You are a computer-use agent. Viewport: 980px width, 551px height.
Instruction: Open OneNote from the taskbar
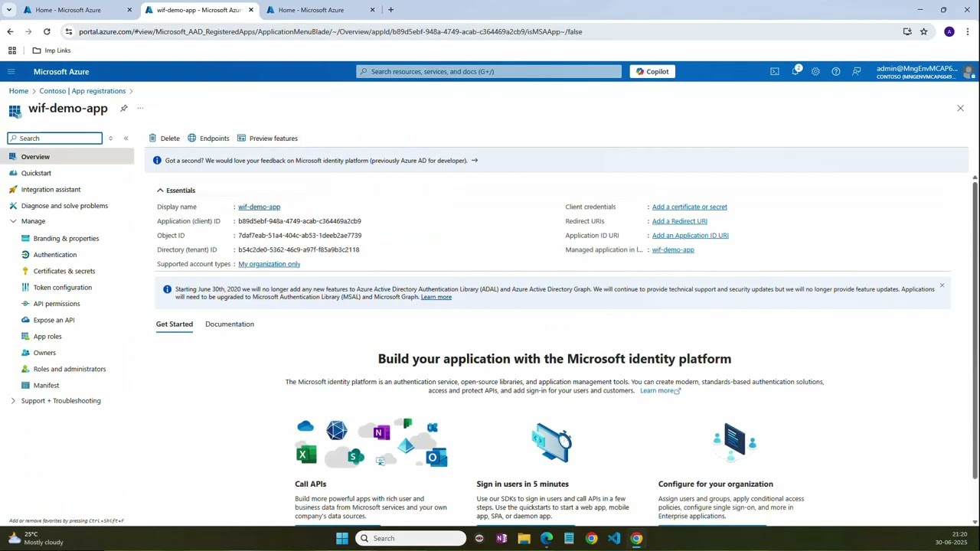tap(501, 538)
